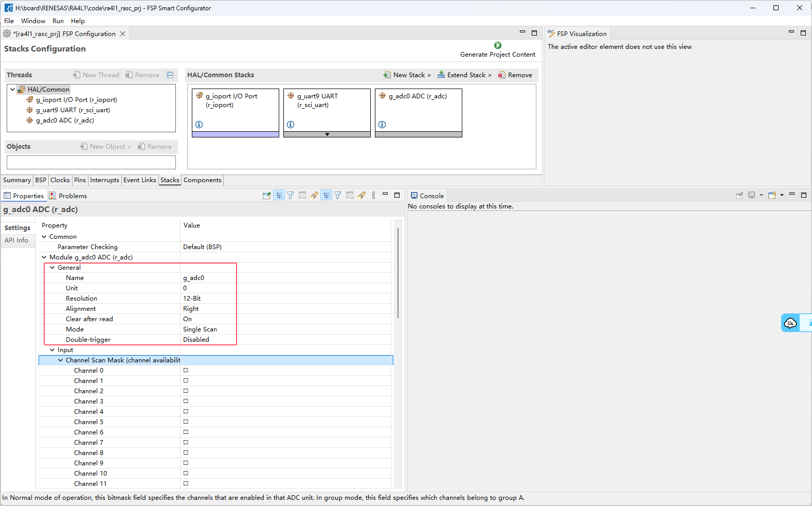Enable Channel 3 checkbox
812x506 pixels.
pyautogui.click(x=186, y=401)
